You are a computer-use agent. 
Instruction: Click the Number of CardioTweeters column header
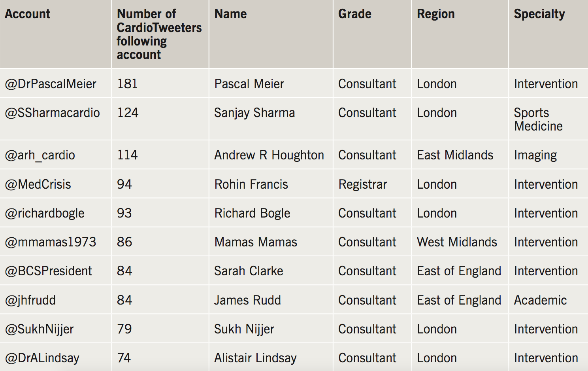click(159, 34)
